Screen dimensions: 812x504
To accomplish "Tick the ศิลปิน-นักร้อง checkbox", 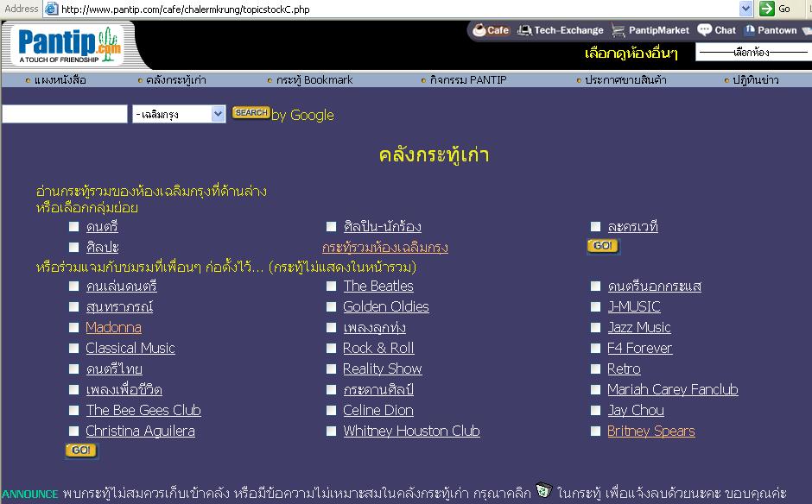I will point(332,226).
